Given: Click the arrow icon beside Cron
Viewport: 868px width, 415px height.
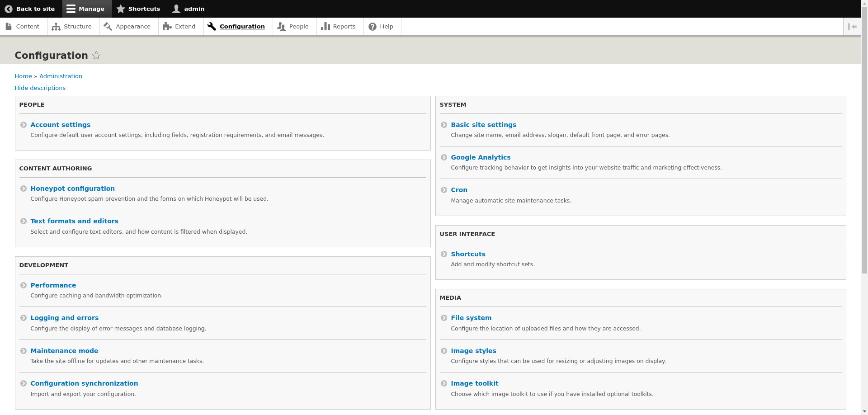Looking at the screenshot, I should 444,190.
